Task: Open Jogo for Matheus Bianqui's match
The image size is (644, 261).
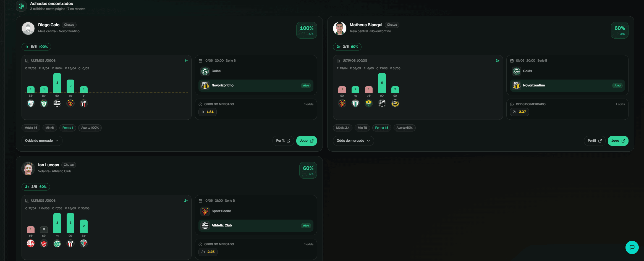Action: [x=618, y=141]
